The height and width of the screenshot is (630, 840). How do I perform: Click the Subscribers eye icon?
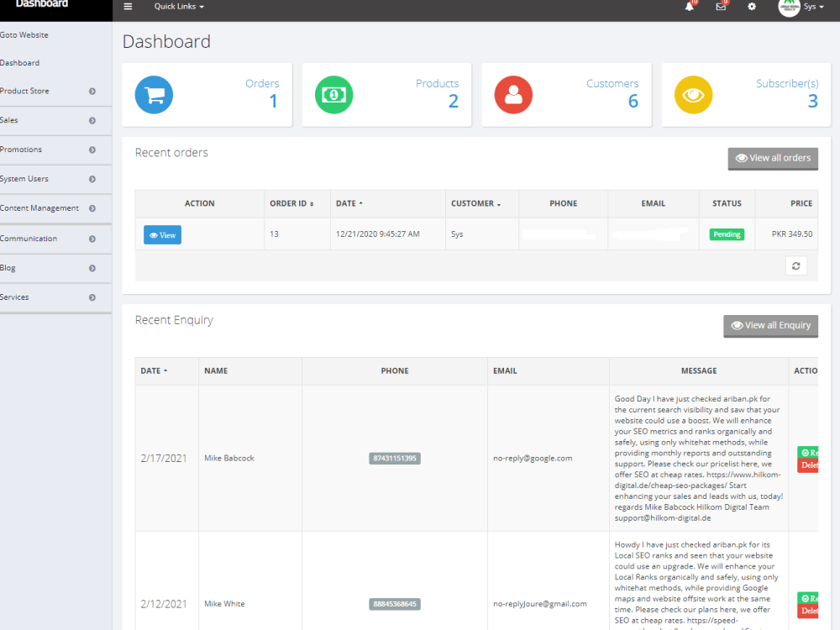[x=693, y=95]
